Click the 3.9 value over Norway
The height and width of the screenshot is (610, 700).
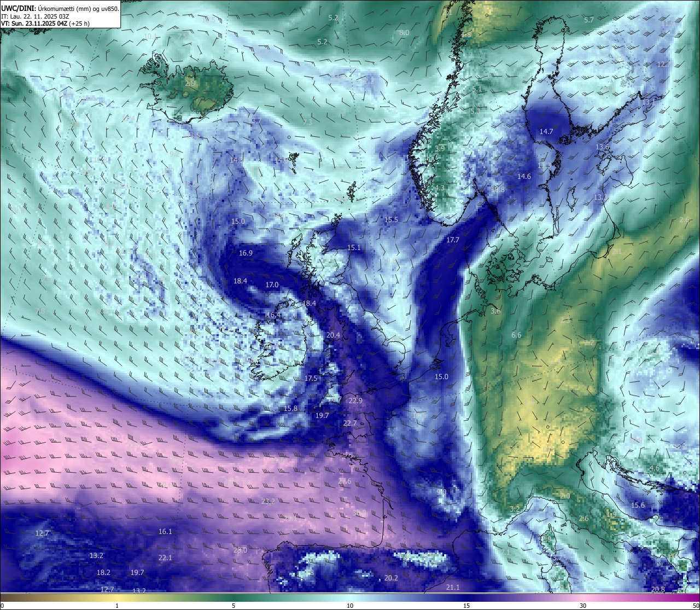coord(440,148)
